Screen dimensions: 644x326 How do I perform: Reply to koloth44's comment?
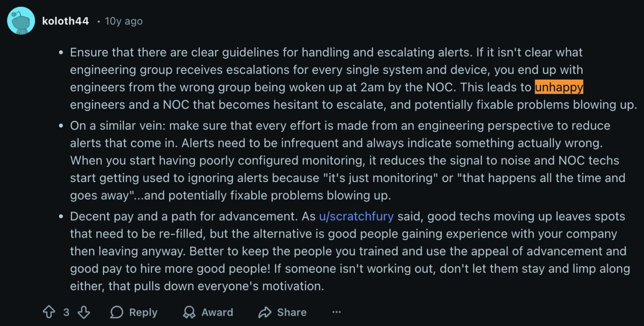(x=134, y=312)
